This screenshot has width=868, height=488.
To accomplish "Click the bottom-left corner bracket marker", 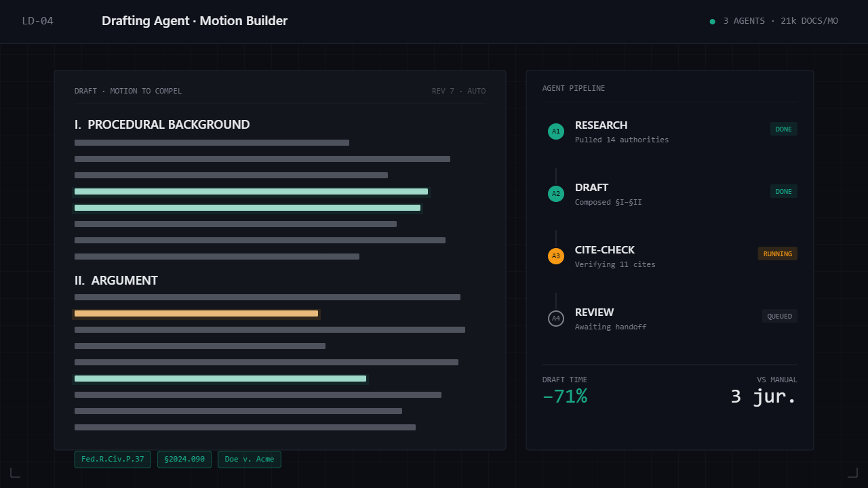I will [x=15, y=472].
